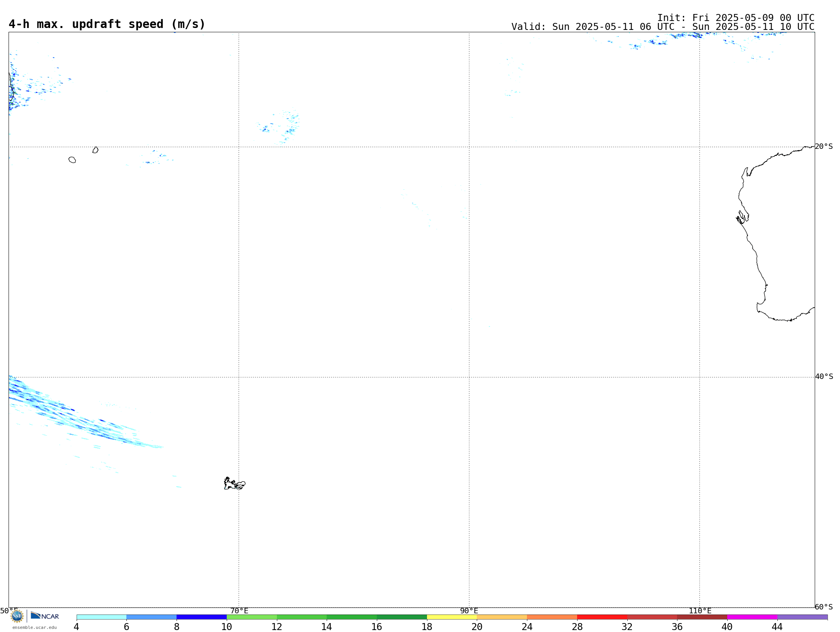The image size is (840, 632).
Task: Select the light cyan 4-6 color swatch
Action: click(x=101, y=617)
